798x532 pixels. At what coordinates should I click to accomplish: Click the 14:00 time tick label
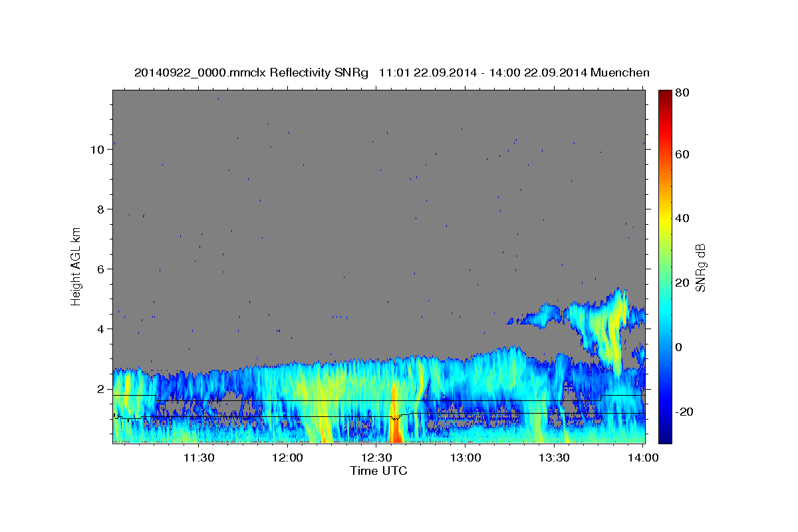643,458
